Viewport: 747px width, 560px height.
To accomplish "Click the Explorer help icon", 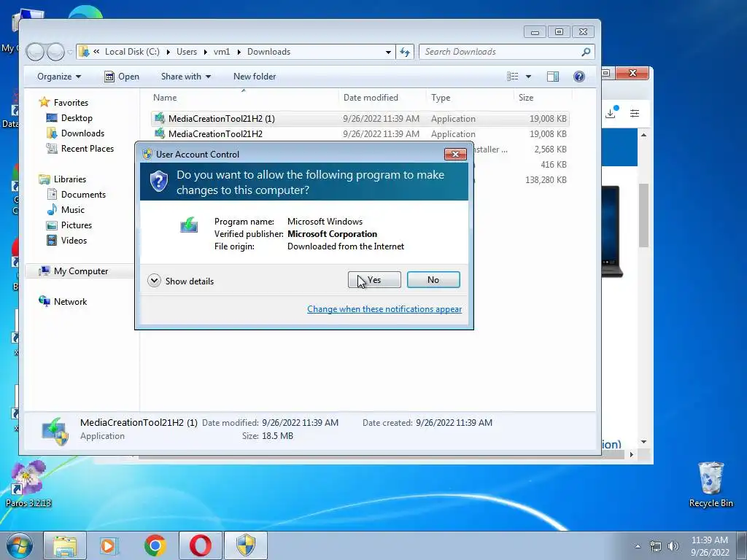I will pos(578,77).
